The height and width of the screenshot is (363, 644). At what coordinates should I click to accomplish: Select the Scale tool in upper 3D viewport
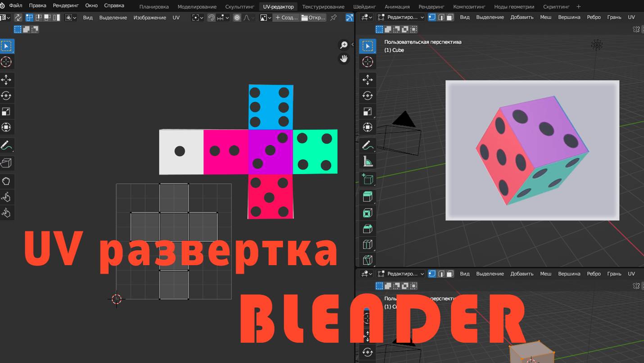point(367,111)
